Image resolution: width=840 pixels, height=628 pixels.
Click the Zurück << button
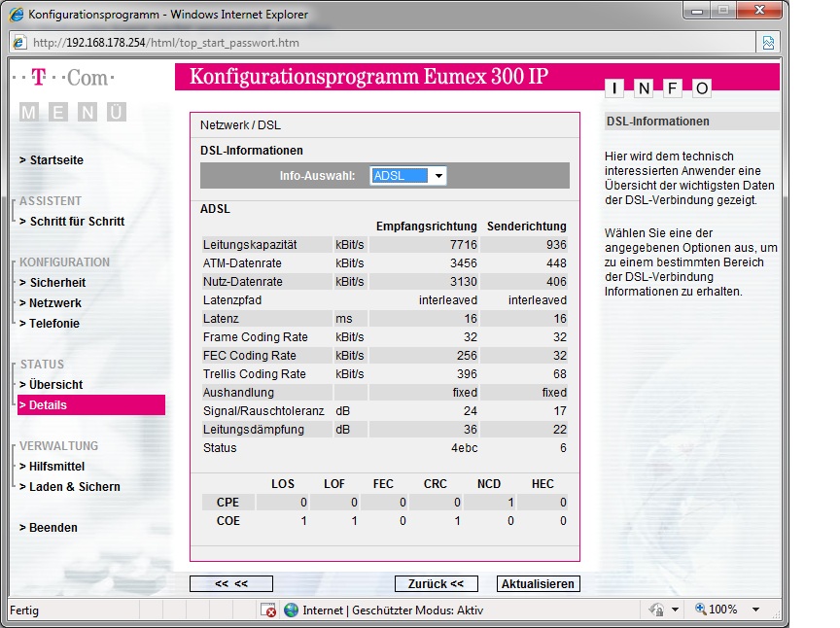coord(437,583)
